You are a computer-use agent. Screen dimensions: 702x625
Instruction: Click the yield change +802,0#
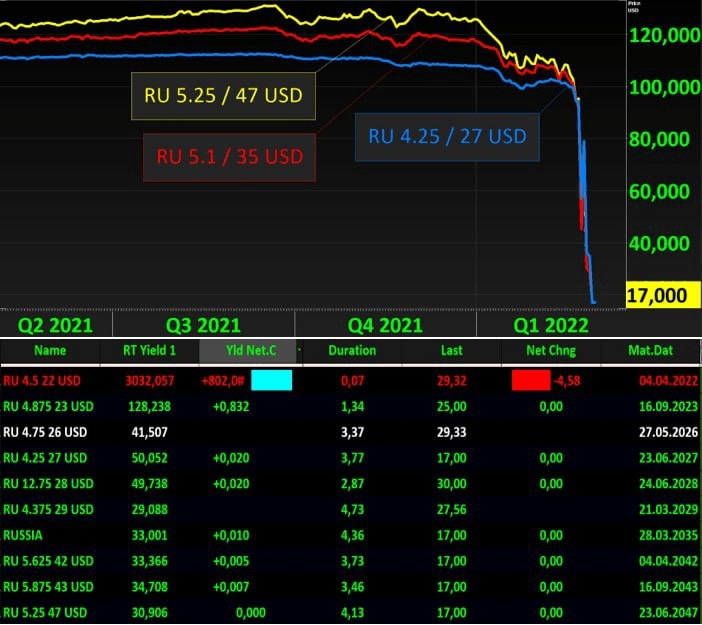(x=223, y=381)
